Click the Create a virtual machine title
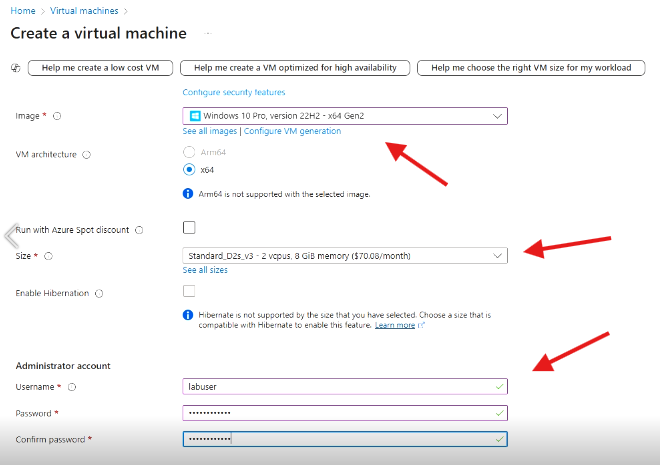Image resolution: width=660 pixels, height=465 pixels. [98, 33]
